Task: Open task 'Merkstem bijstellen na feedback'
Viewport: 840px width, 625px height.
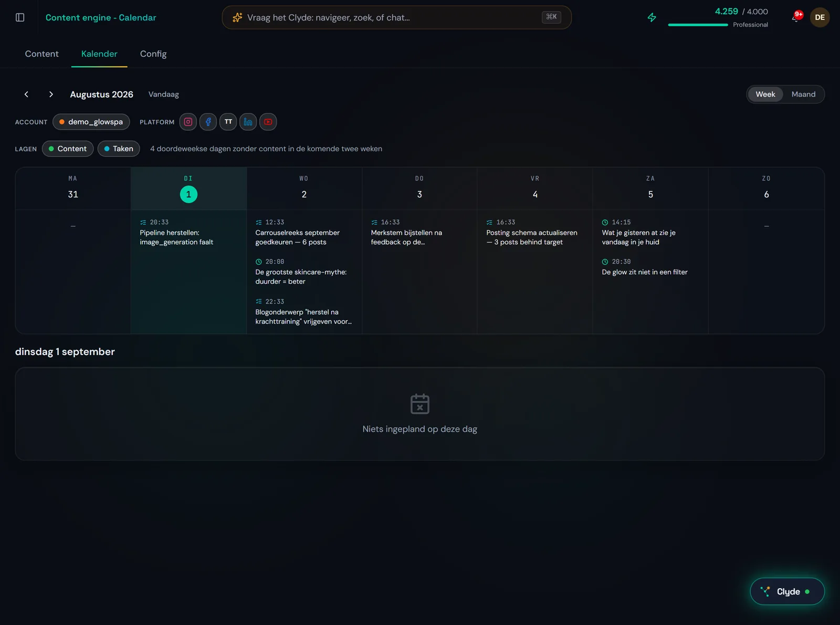Action: coord(419,232)
